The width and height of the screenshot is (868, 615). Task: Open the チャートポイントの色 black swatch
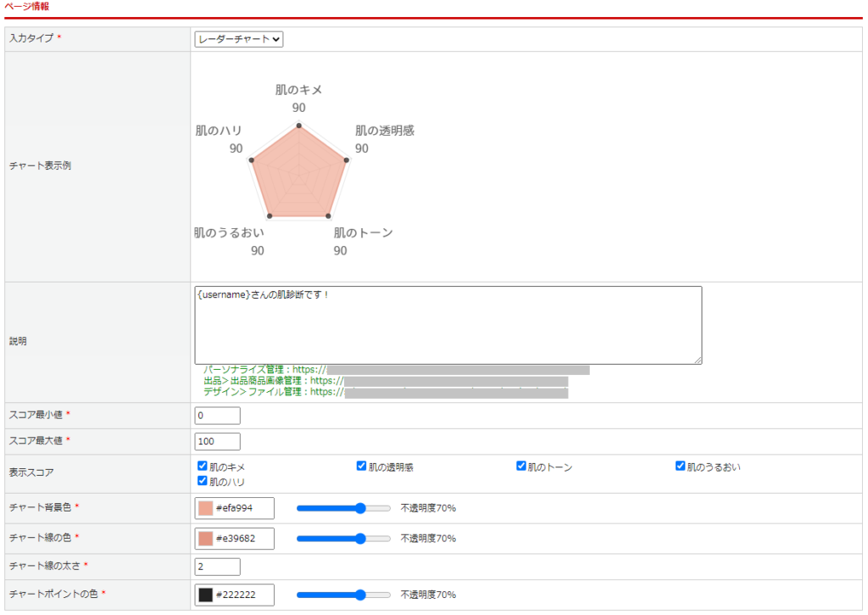(x=205, y=595)
